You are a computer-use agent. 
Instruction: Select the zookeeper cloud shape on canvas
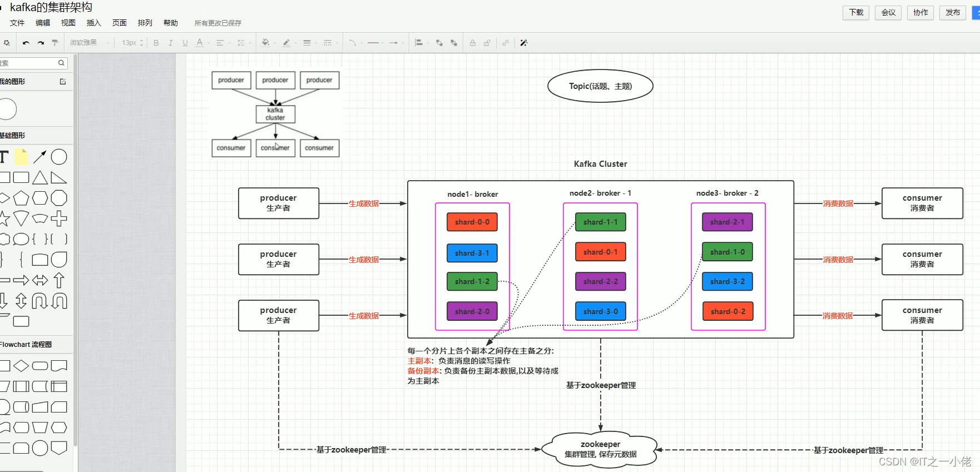pyautogui.click(x=601, y=449)
